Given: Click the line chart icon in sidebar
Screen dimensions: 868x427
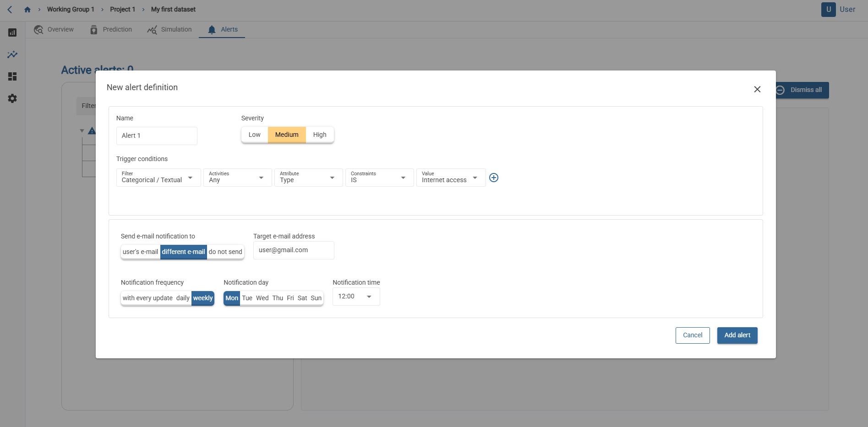Looking at the screenshot, I should tap(12, 54).
